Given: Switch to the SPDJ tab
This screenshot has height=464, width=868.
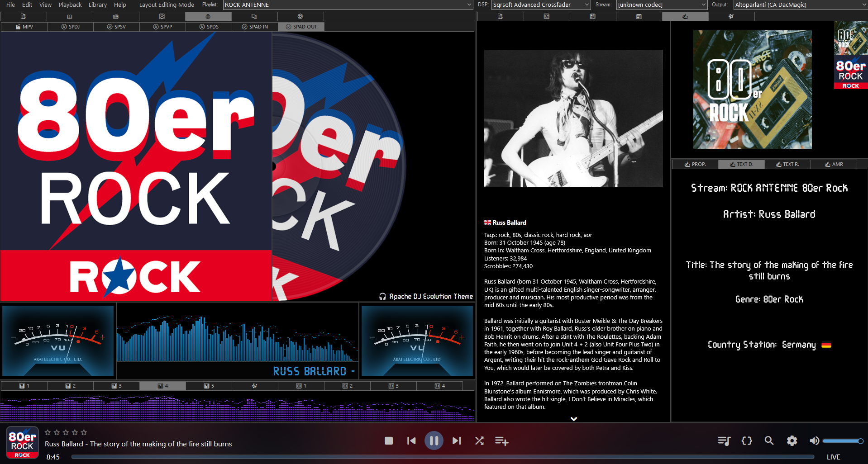Looking at the screenshot, I should [x=70, y=27].
